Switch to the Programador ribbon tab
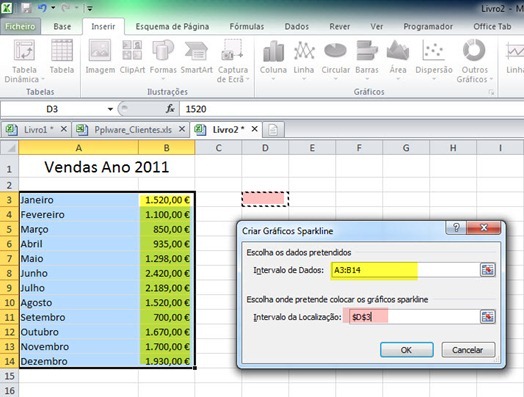524x397 pixels. [x=428, y=26]
